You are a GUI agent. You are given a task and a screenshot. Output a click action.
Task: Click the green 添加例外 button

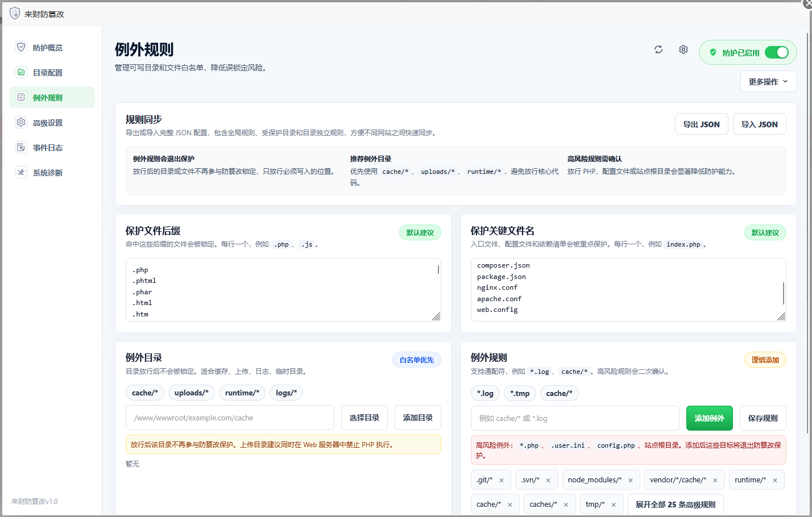pos(709,418)
